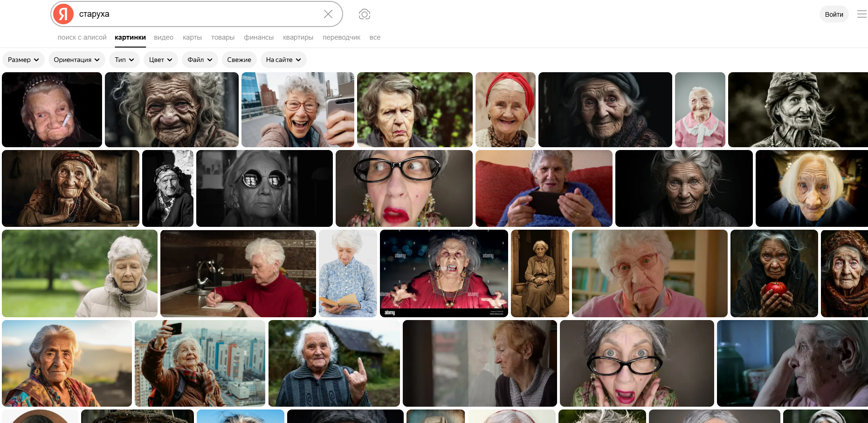Clear the search field with X icon
Screen dimensions: 868x423
(328, 14)
